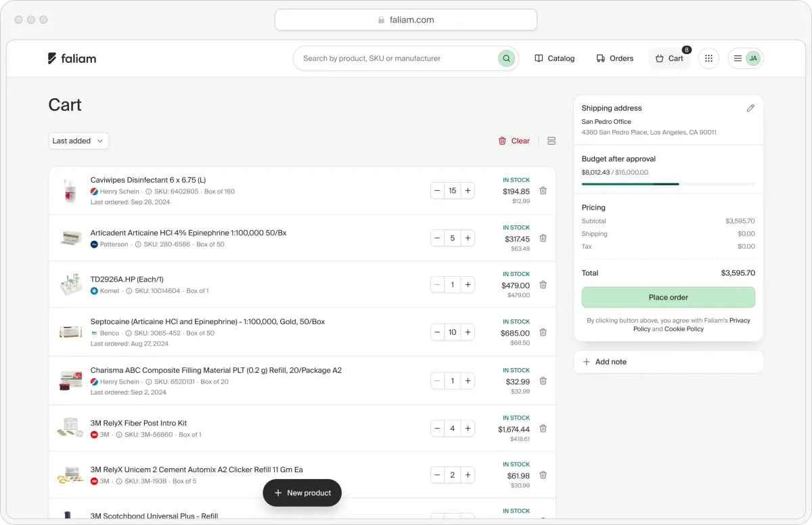Open the Last added sort dropdown
The height and width of the screenshot is (525, 812).
78,141
